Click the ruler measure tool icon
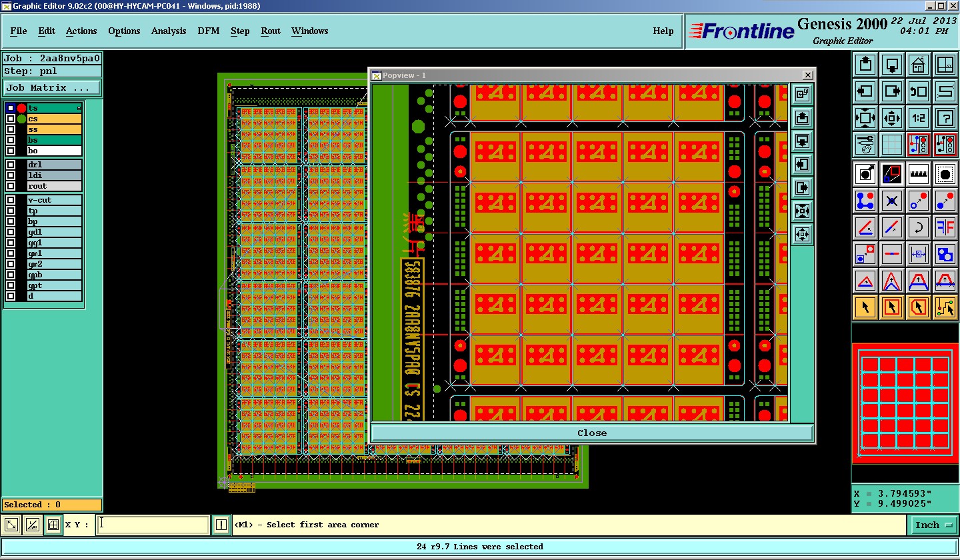The image size is (960, 560). pyautogui.click(x=919, y=174)
